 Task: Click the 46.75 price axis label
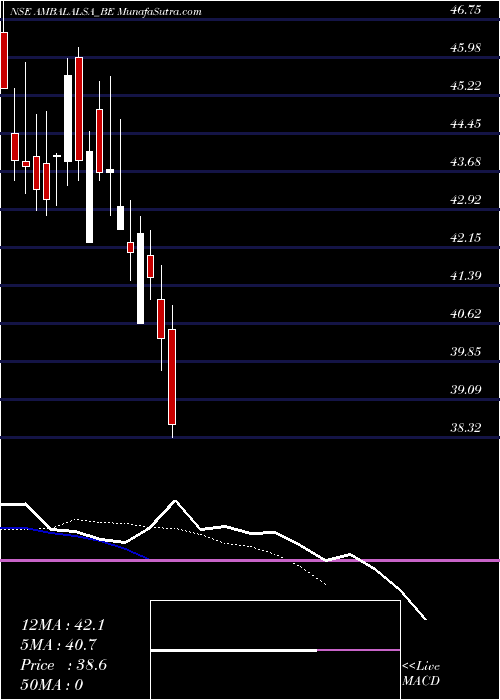466,10
